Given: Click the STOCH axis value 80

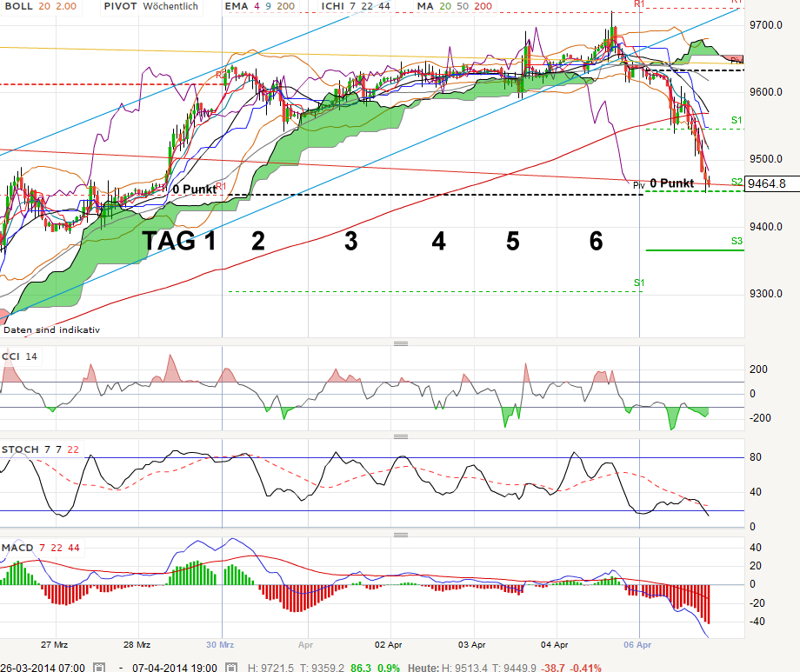Looking at the screenshot, I should (755, 457).
